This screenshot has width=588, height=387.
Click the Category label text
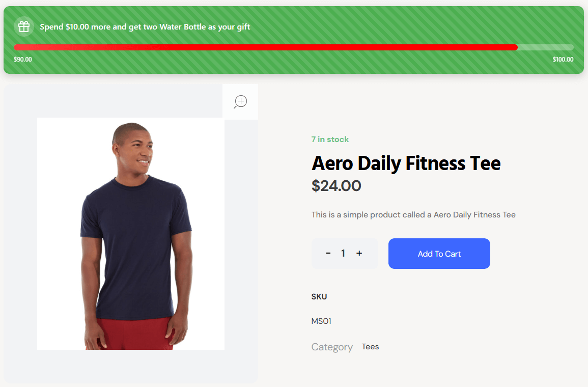point(332,347)
